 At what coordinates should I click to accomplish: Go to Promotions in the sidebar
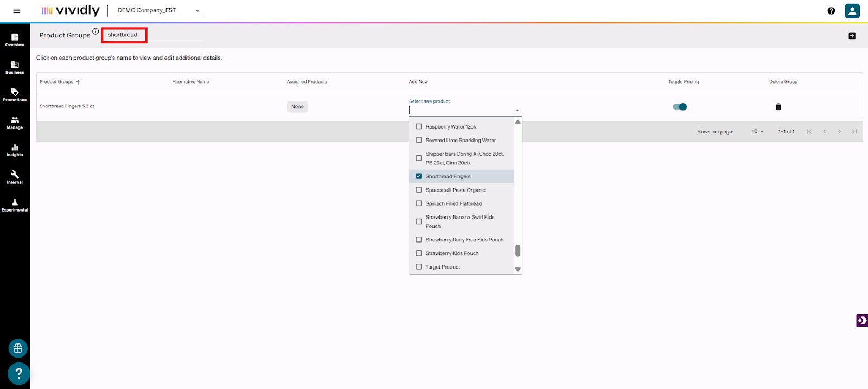pos(15,94)
